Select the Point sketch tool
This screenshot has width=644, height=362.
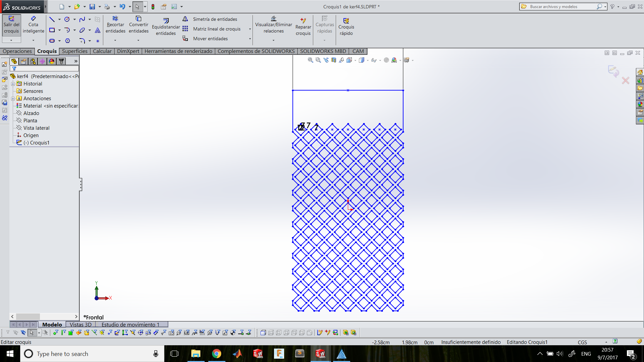(98, 41)
